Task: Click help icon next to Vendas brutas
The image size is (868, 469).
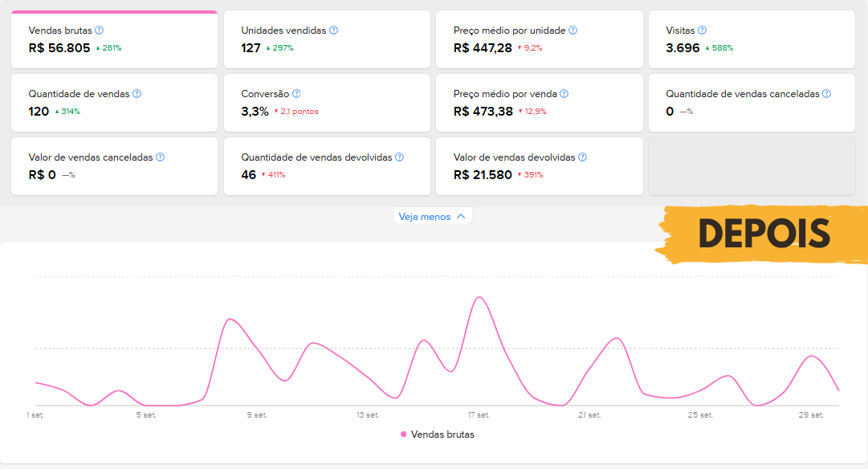Action: click(x=100, y=31)
